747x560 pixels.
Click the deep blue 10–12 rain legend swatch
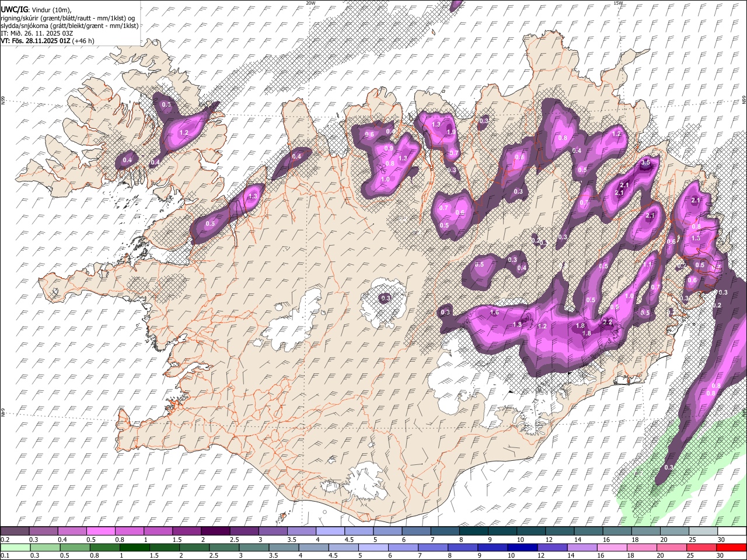click(x=522, y=547)
